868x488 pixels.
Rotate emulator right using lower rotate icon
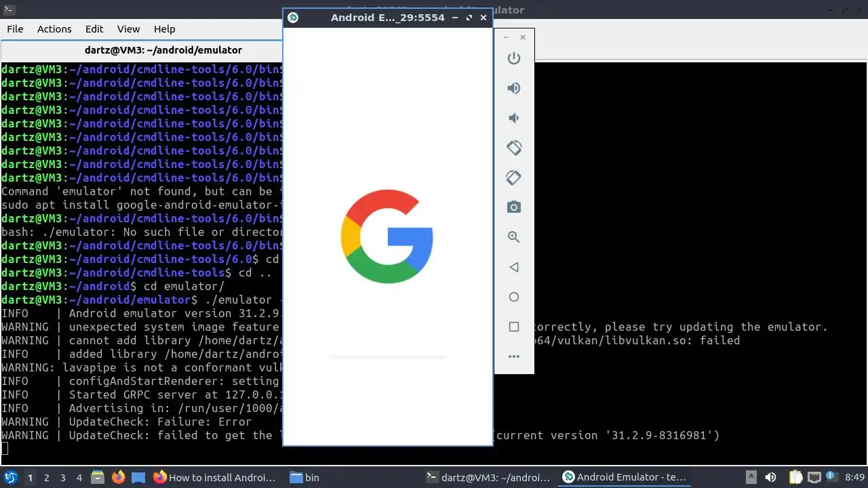click(x=514, y=178)
